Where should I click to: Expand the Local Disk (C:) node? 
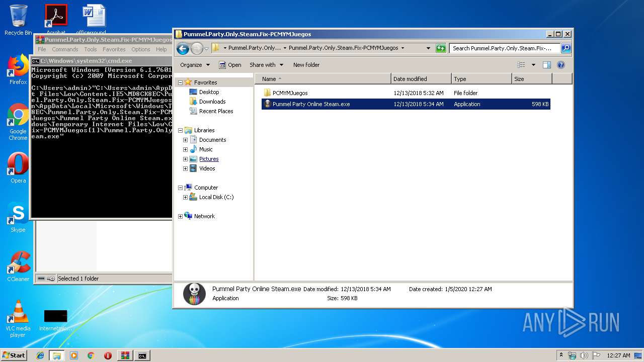coord(185,197)
